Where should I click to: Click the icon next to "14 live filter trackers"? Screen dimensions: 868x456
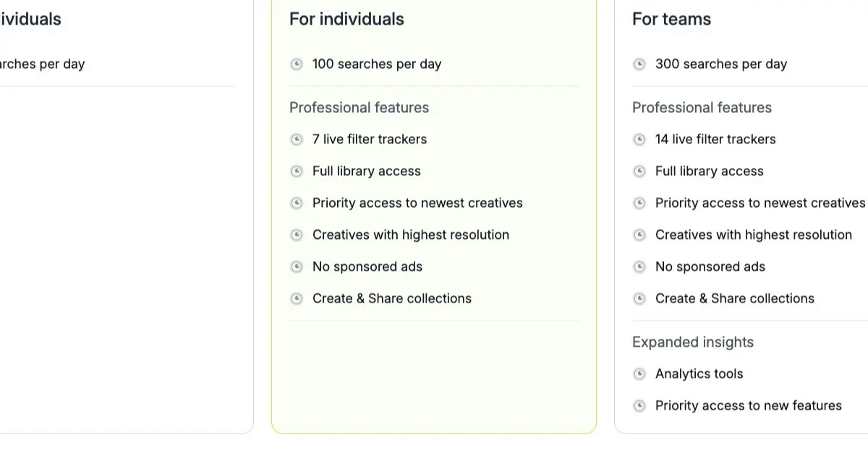[639, 139]
